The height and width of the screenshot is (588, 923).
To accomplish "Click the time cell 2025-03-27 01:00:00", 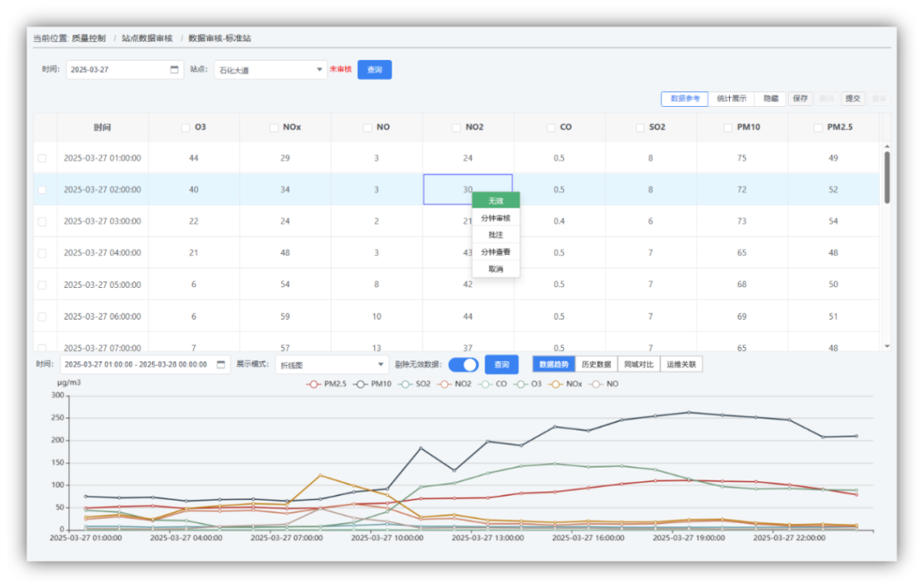I will tap(103, 158).
